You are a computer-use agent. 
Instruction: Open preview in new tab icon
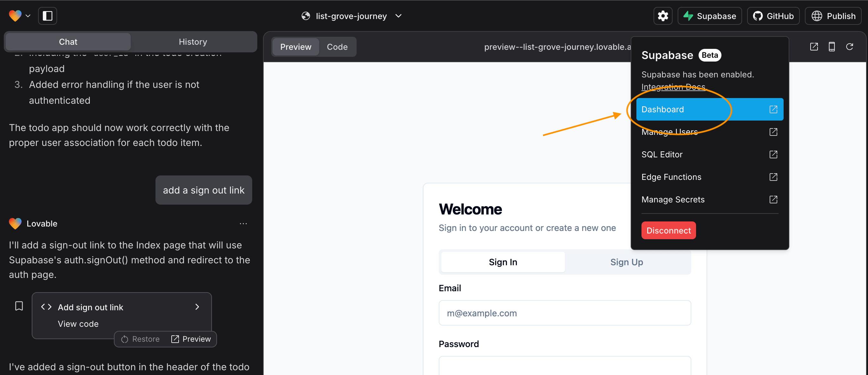813,47
